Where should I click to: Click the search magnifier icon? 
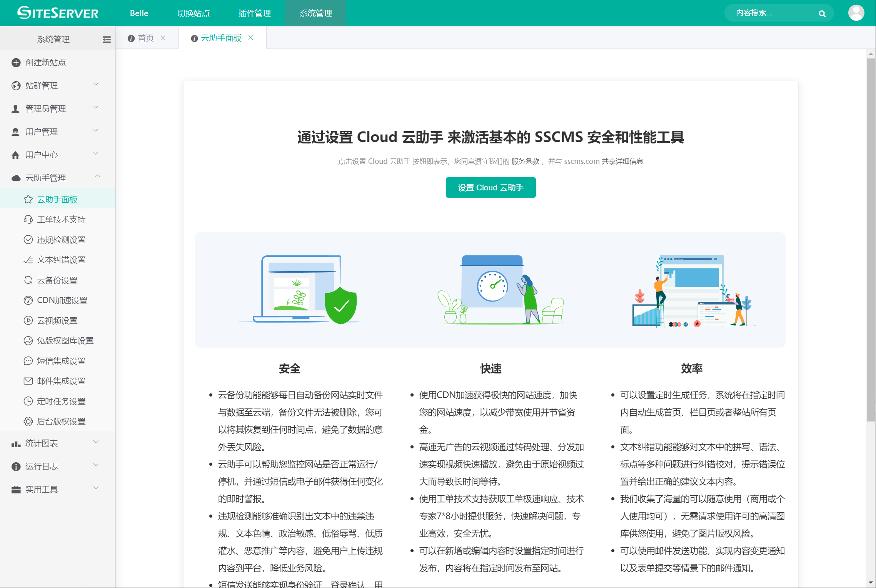822,14
